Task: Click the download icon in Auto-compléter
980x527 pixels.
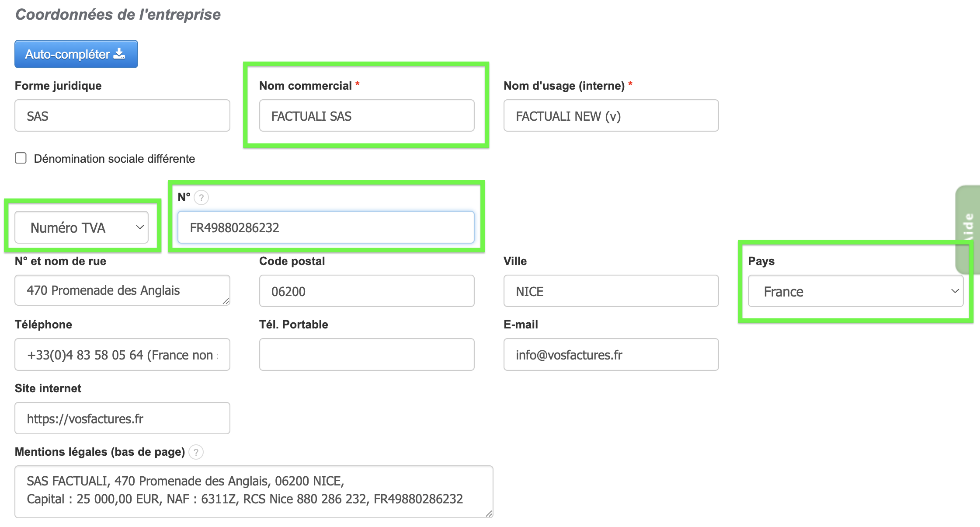Action: coord(119,54)
